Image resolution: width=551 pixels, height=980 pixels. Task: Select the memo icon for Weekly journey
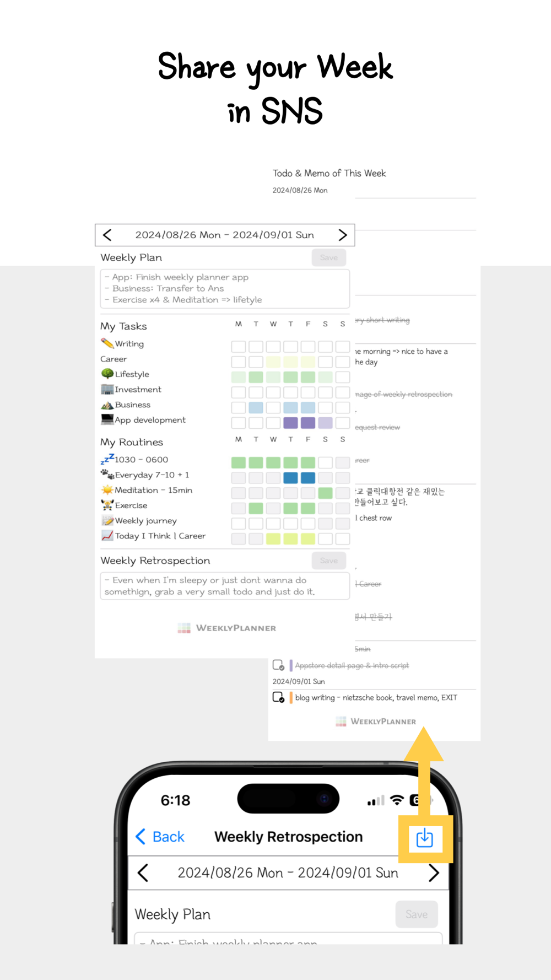[x=107, y=520]
